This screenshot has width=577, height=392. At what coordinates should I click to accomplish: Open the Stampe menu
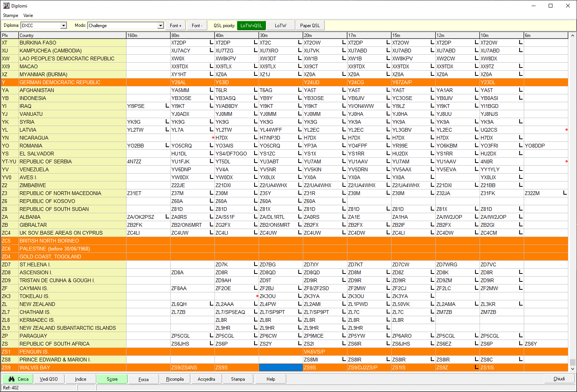point(11,15)
